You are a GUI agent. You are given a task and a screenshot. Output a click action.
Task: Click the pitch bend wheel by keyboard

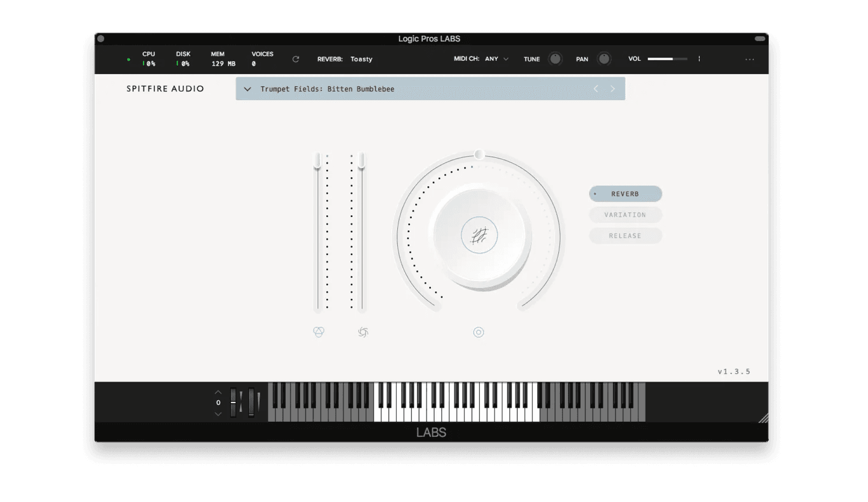[233, 403]
